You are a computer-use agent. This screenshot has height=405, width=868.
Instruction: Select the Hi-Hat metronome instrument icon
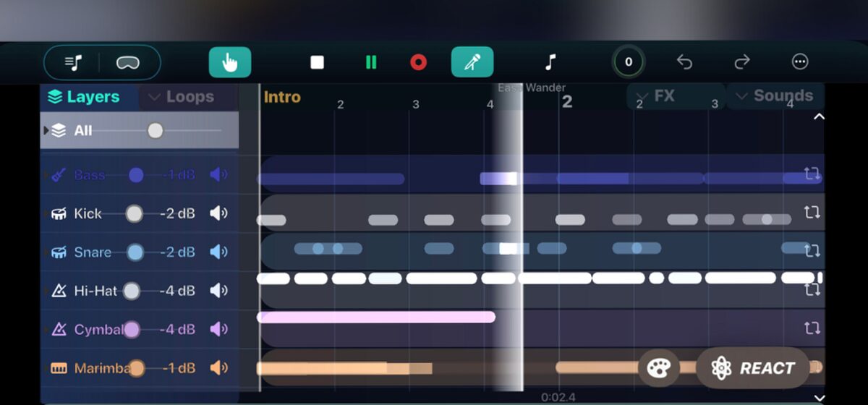[59, 291]
